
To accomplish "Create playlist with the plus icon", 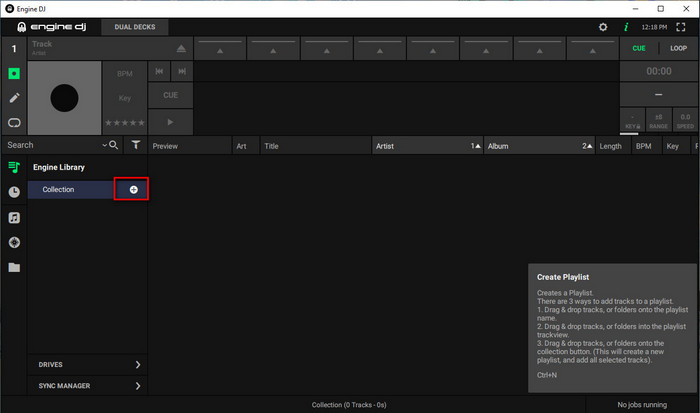I will (x=133, y=190).
